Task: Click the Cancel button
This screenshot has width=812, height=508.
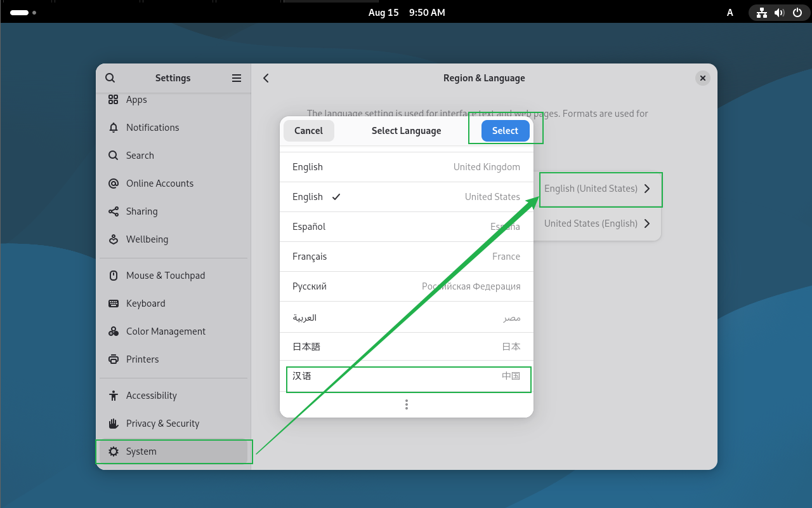Action: tap(308, 131)
